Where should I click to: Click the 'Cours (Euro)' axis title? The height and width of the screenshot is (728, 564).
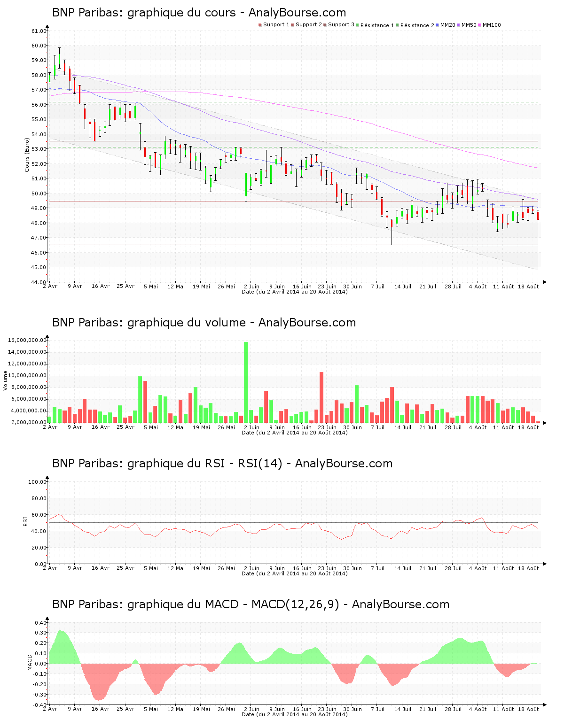coord(27,155)
